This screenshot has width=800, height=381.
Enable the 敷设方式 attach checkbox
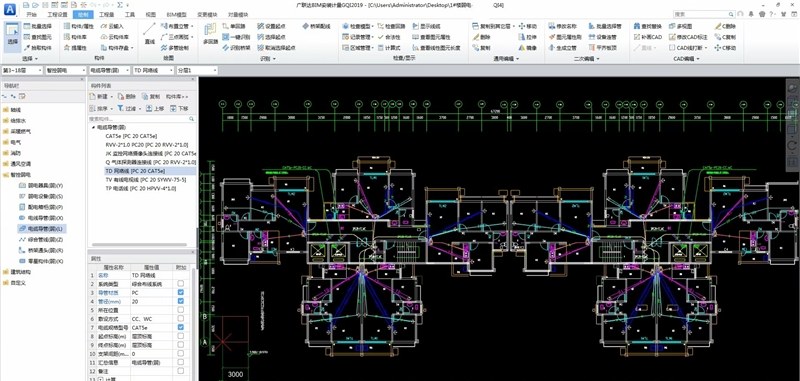tap(181, 318)
